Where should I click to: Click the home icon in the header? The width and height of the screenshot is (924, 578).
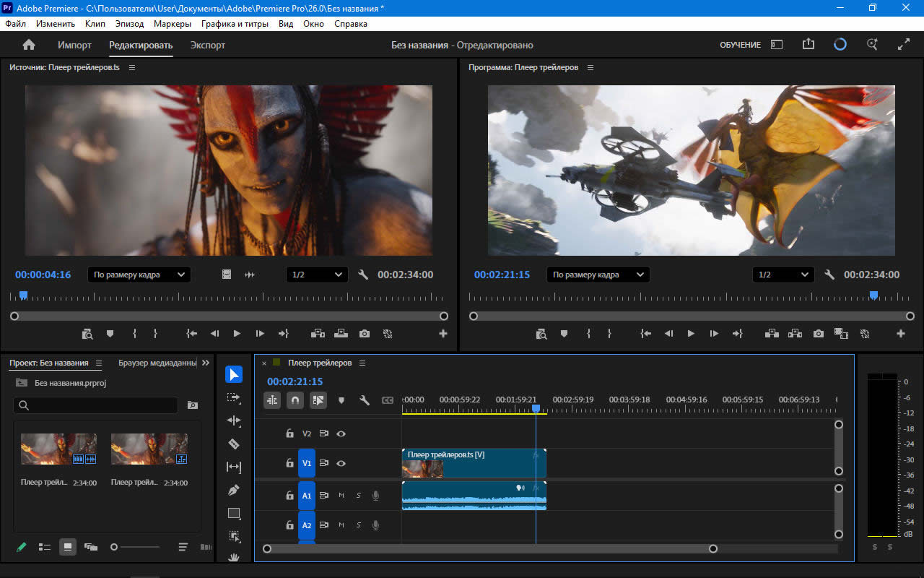[29, 45]
